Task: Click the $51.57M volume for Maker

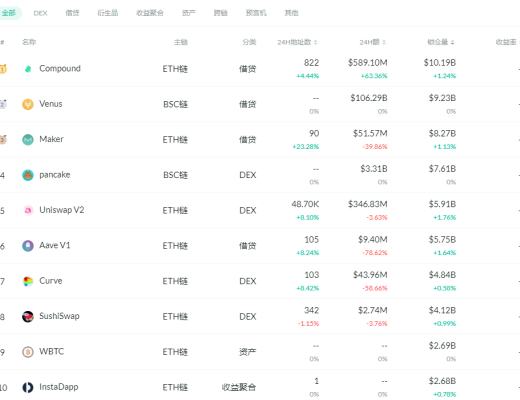Action: [x=370, y=133]
